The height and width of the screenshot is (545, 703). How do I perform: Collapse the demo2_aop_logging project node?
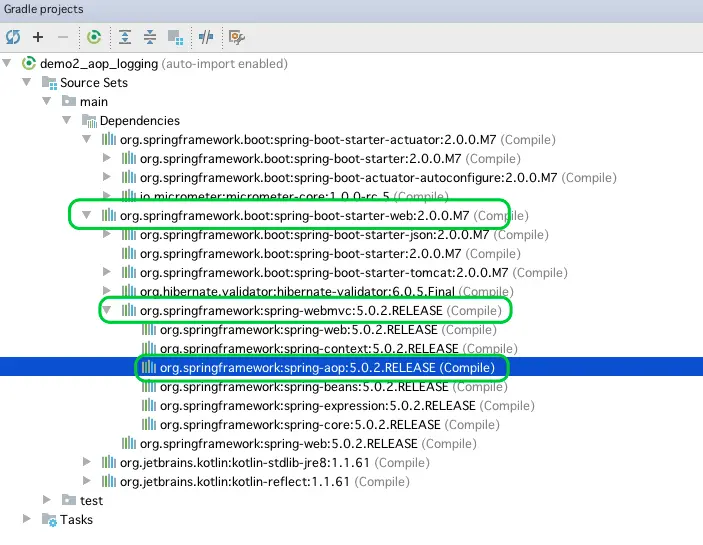(7, 63)
